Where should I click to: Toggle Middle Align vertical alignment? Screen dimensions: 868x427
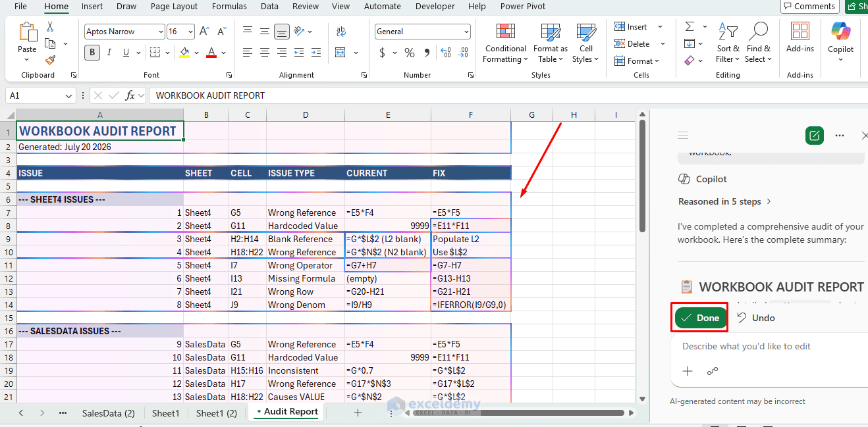click(265, 32)
